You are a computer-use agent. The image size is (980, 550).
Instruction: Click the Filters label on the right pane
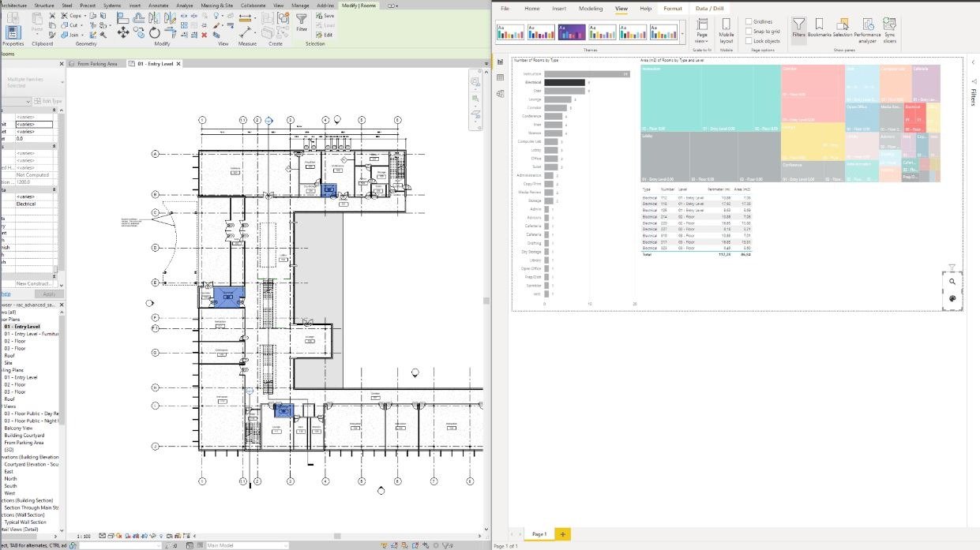973,97
